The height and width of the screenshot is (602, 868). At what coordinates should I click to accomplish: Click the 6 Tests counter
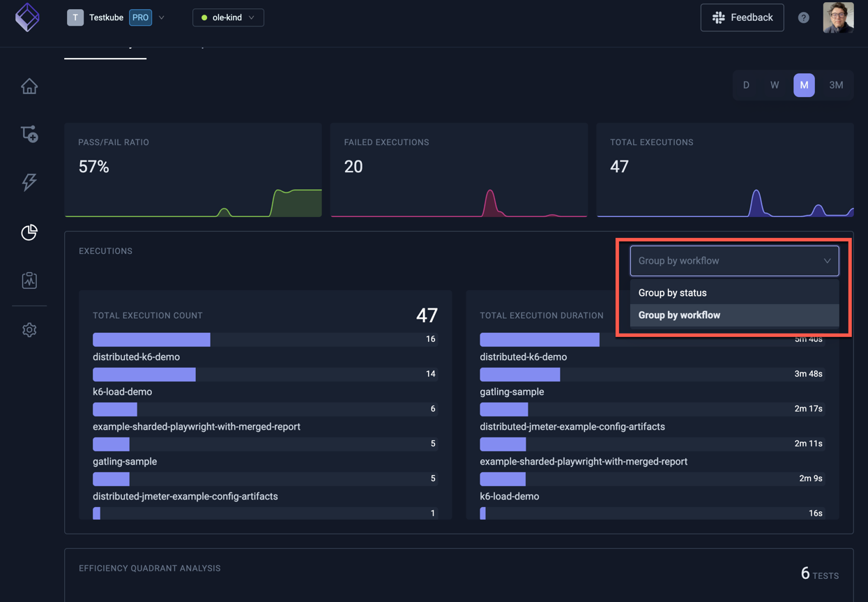click(x=820, y=573)
